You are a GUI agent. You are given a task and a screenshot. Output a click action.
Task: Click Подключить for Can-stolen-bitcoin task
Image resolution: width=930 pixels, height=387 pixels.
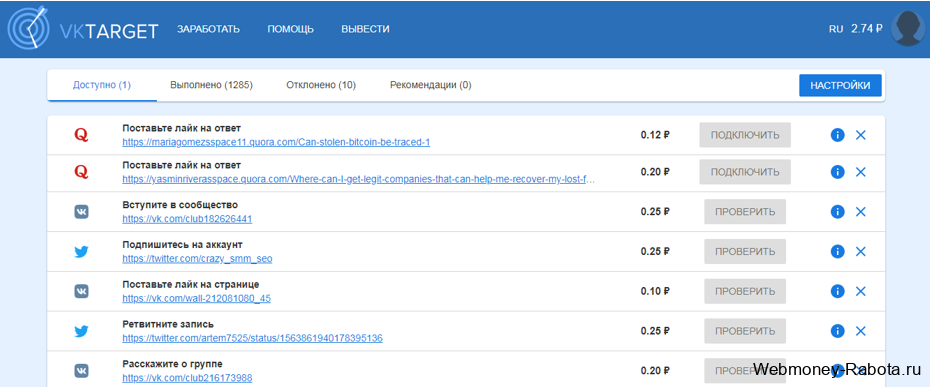click(745, 135)
